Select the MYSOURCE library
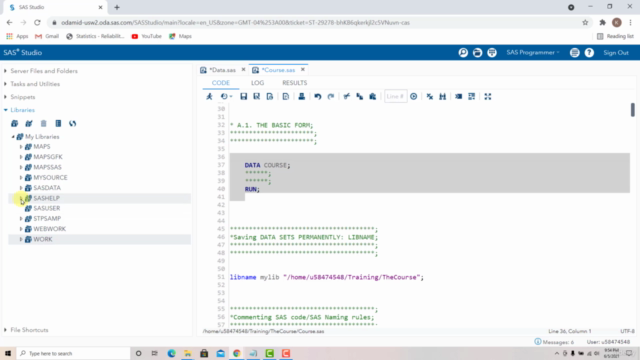Image resolution: width=640 pixels, height=360 pixels. pos(50,178)
